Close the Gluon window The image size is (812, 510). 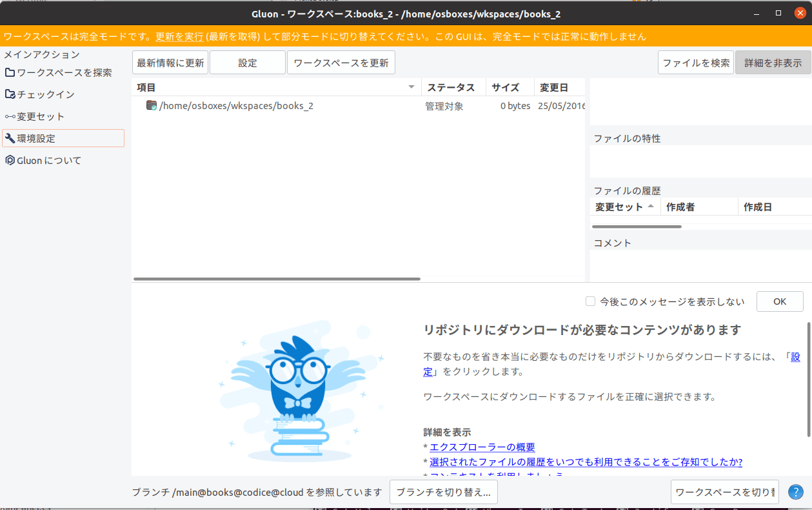800,13
